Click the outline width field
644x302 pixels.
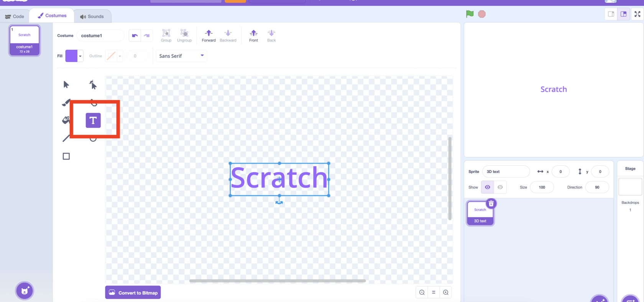138,56
